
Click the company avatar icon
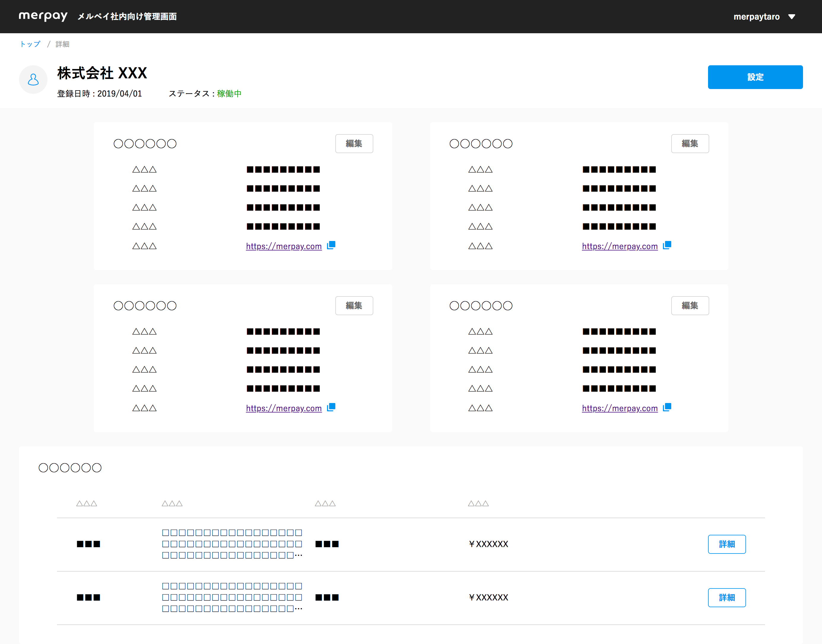pyautogui.click(x=33, y=79)
